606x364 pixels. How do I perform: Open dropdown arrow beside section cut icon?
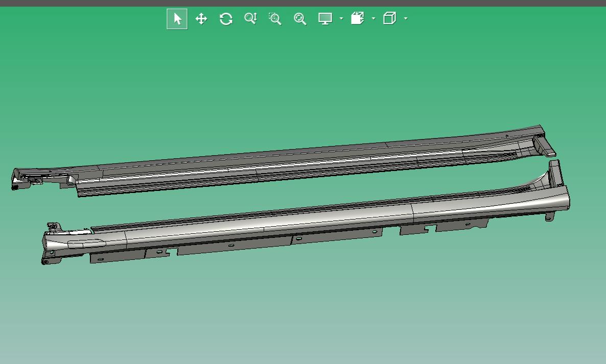pyautogui.click(x=374, y=18)
